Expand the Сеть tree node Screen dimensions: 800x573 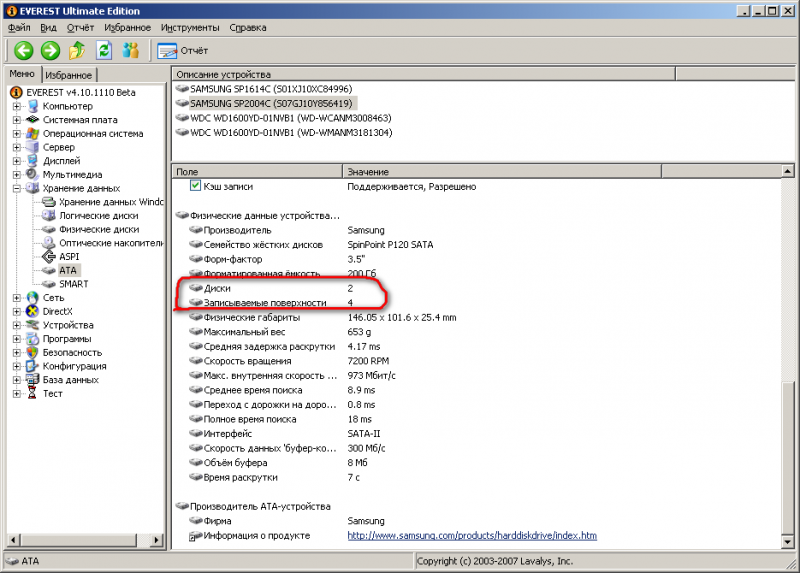(16, 297)
